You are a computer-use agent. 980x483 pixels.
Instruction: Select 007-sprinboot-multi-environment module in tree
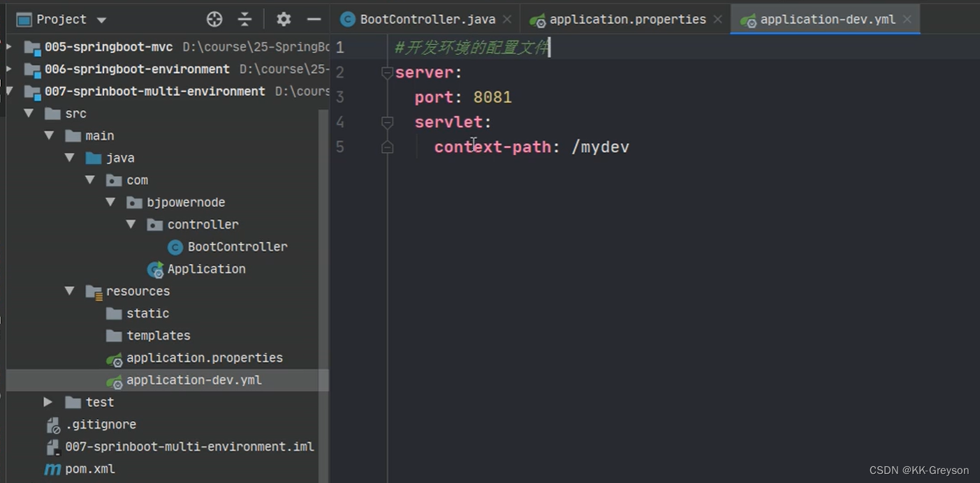(x=154, y=91)
